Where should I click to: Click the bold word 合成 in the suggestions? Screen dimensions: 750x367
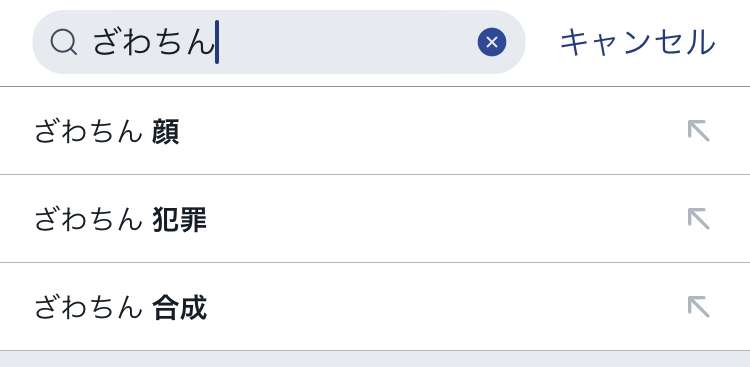(179, 308)
